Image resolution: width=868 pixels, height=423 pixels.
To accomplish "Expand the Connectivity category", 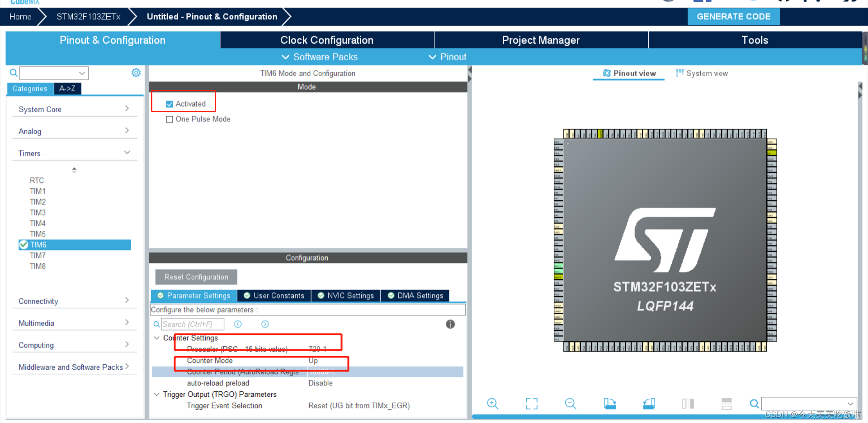I will pos(75,301).
